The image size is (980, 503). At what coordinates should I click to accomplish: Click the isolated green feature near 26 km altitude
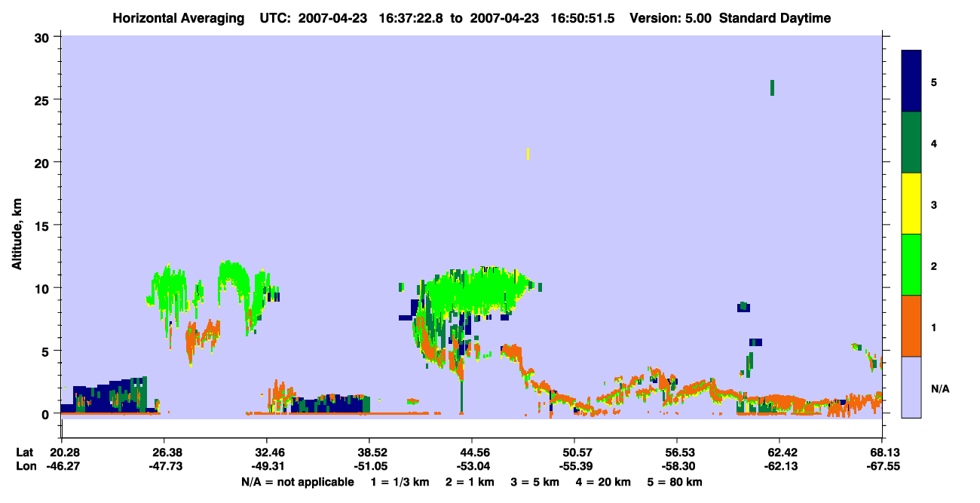coord(772,87)
